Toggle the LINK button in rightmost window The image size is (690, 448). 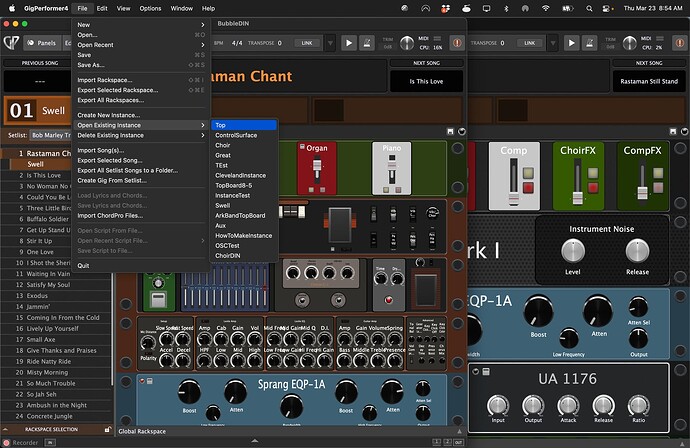click(529, 43)
